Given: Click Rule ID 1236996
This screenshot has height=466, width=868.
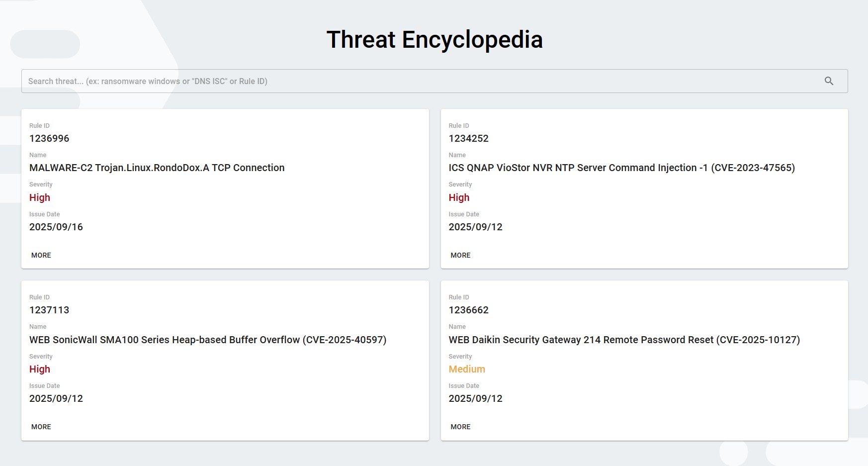Looking at the screenshot, I should 49,138.
